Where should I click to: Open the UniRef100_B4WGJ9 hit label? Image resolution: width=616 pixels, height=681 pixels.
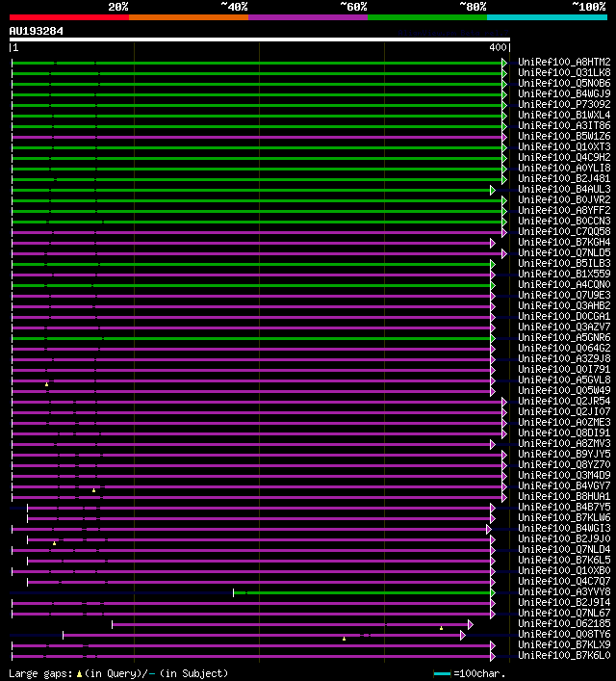click(564, 93)
